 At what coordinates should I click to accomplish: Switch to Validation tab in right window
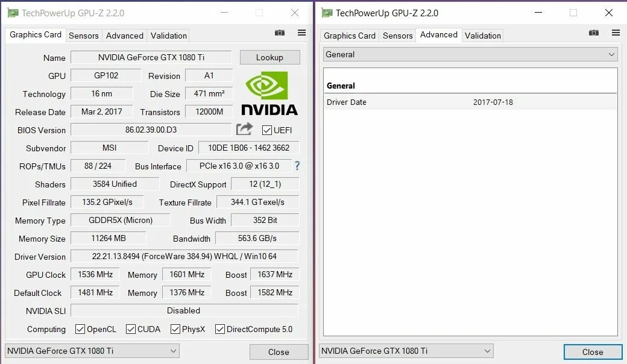(x=483, y=36)
